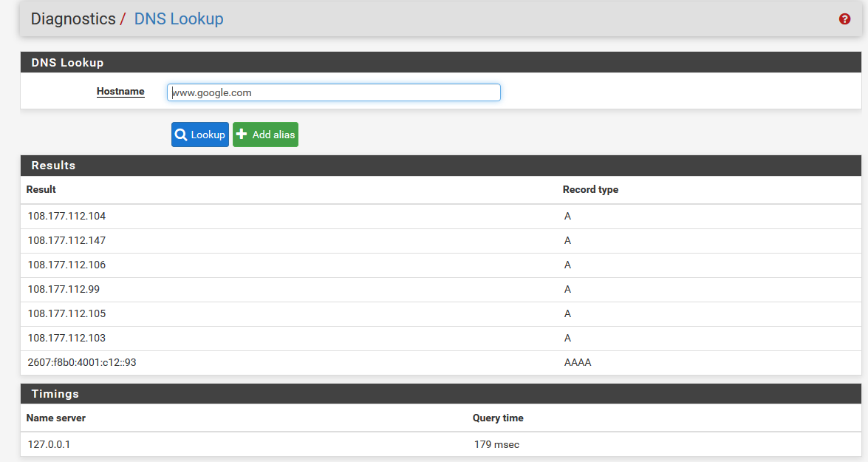868x462 pixels.
Task: Select result 108.177.112.106
Action: click(x=66, y=265)
